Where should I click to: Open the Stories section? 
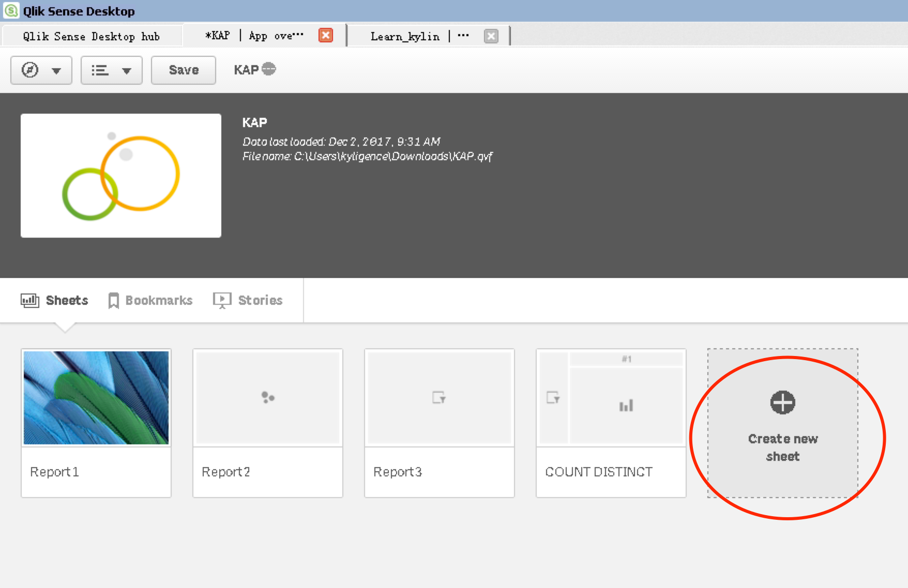(260, 300)
